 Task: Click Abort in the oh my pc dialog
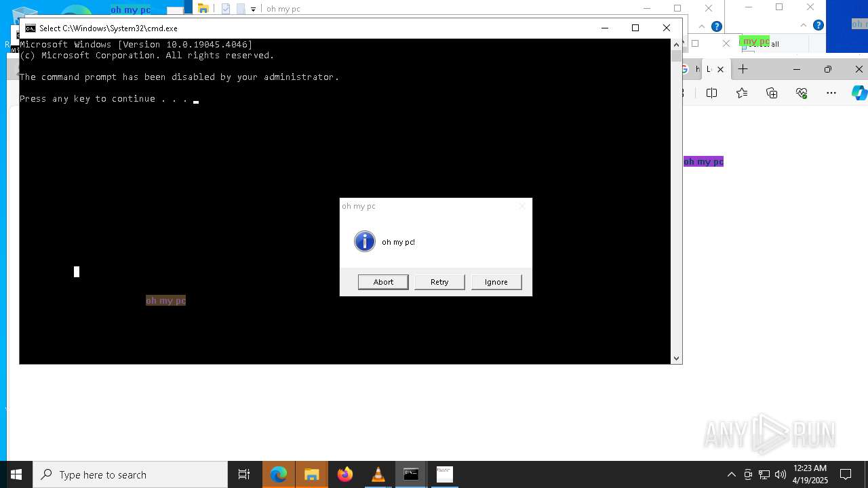[383, 282]
